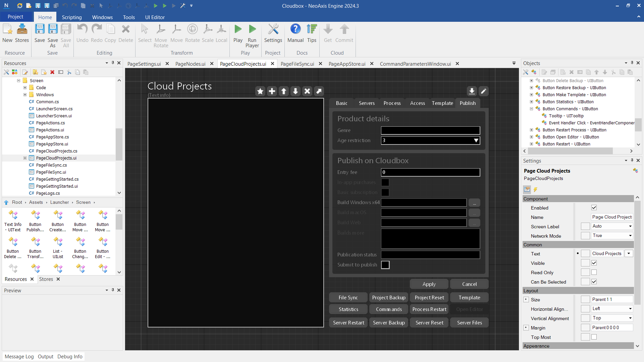Image resolution: width=644 pixels, height=362 pixels.
Task: Click the Root up-arrow icon in breadcrumb
Action: tap(6, 202)
